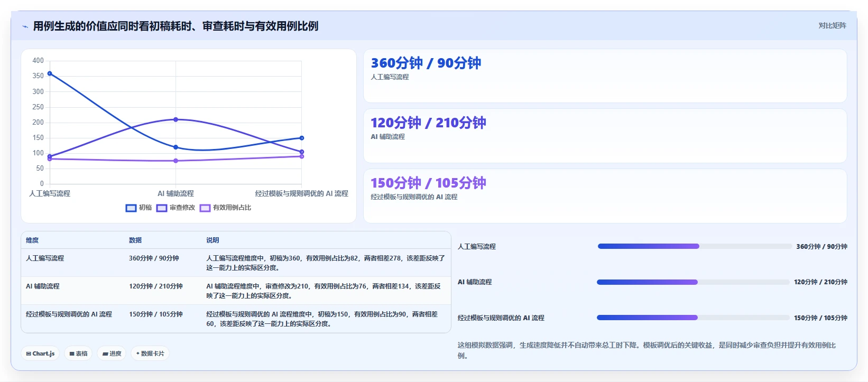868x382 pixels.
Task: Select the large 120分钟 / 210分钟 card heading
Action: point(428,123)
